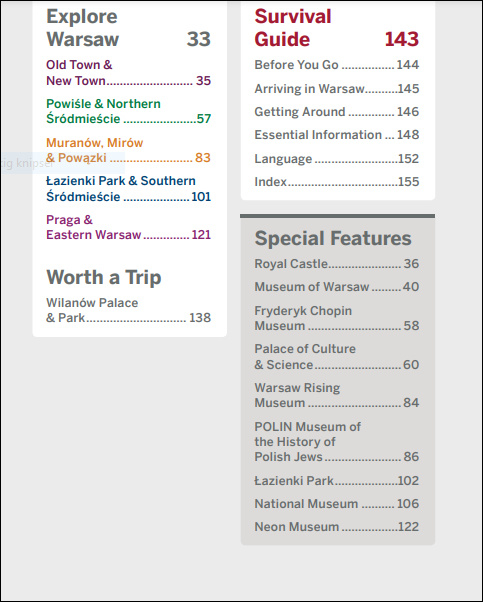
Task: Go to Arriving in Warsaw page
Action: click(336, 89)
